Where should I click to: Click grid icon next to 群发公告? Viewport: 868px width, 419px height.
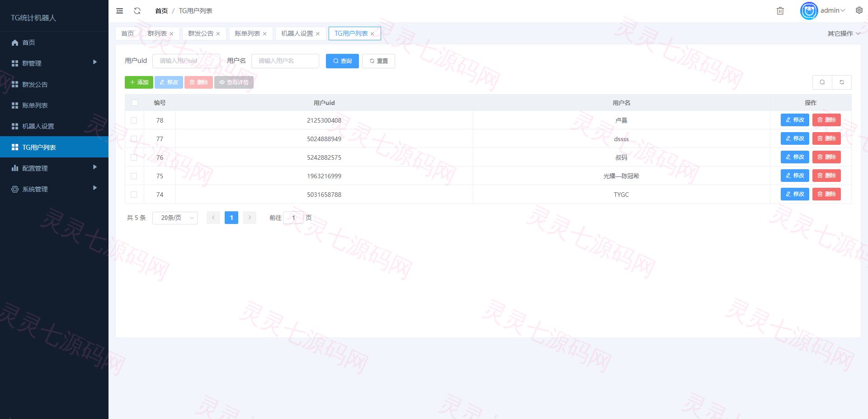(x=15, y=85)
